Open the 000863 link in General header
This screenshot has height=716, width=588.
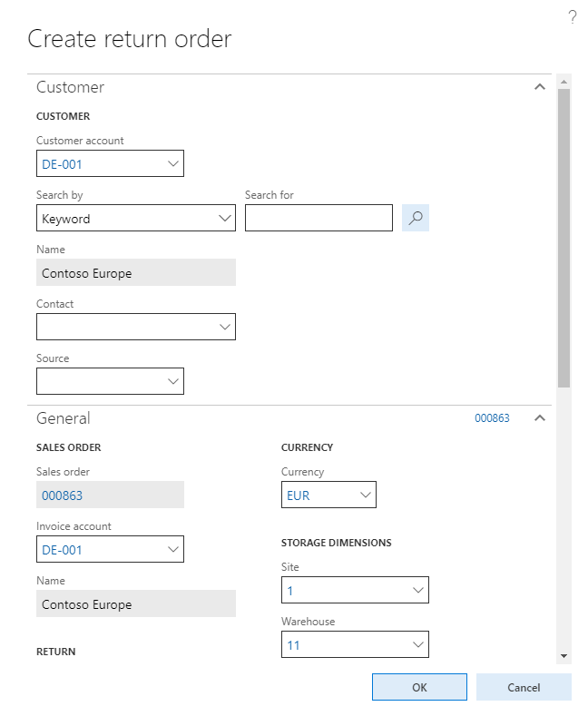point(492,418)
